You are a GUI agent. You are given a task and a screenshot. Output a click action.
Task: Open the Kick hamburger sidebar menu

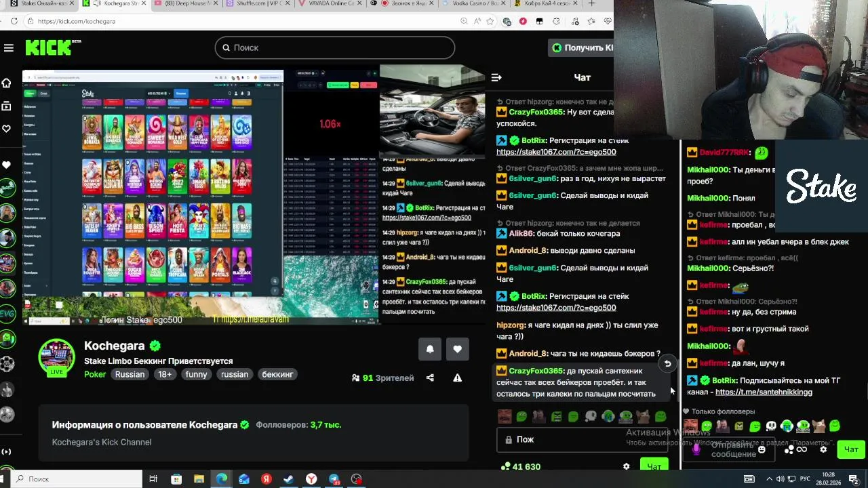(8, 47)
